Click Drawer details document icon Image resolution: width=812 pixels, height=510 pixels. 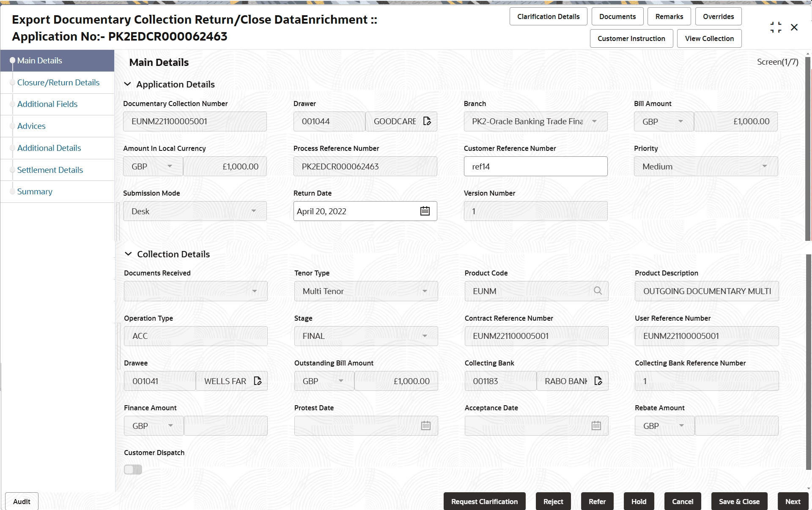427,121
